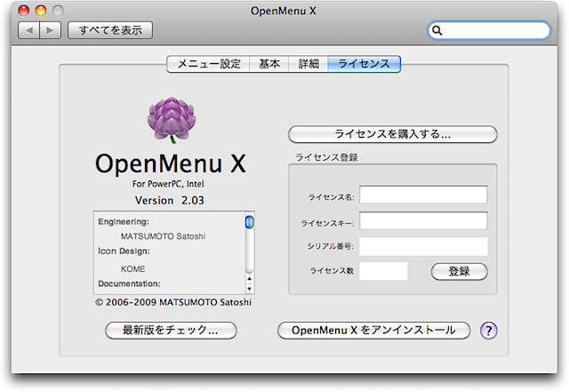Click the ライセンス登録 group label
The image size is (569, 392).
pyautogui.click(x=326, y=157)
